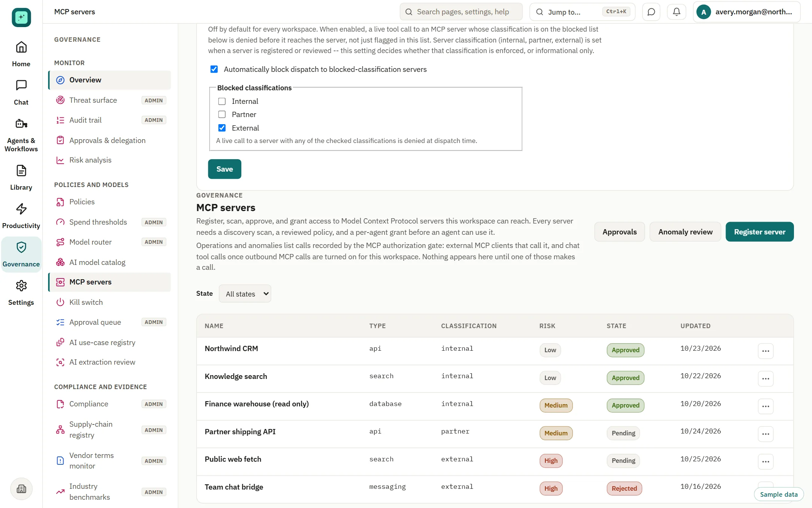
Task: Open actions menu for Public web fetch
Action: [765, 462]
